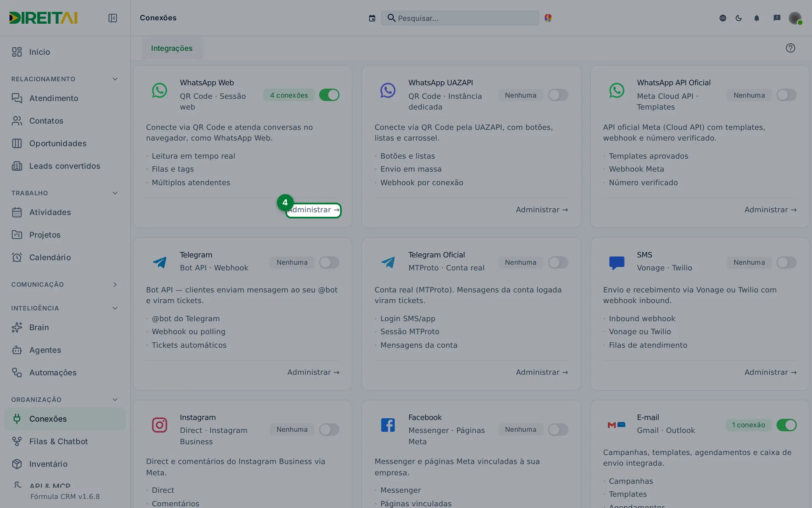Open Leads convertidos in sidebar

coord(65,166)
